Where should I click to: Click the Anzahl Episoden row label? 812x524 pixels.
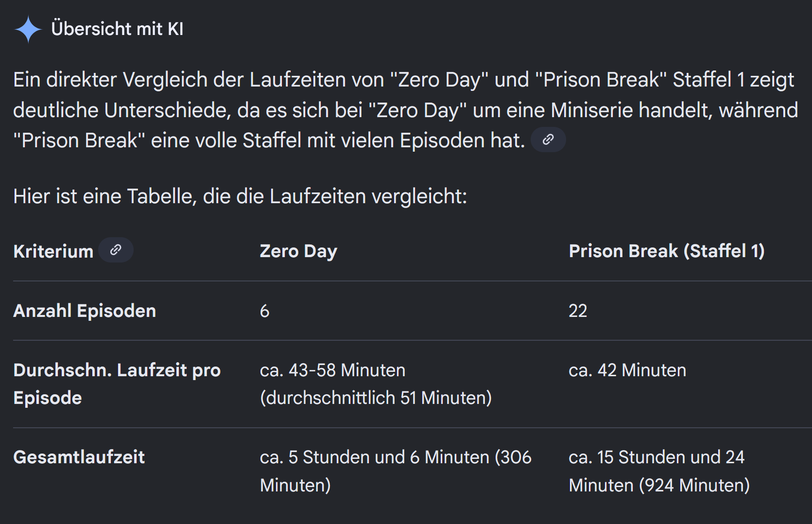pyautogui.click(x=85, y=311)
